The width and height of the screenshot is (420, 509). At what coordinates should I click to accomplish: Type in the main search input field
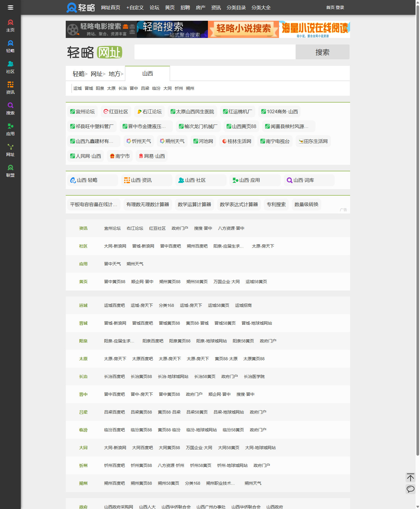[x=215, y=52]
